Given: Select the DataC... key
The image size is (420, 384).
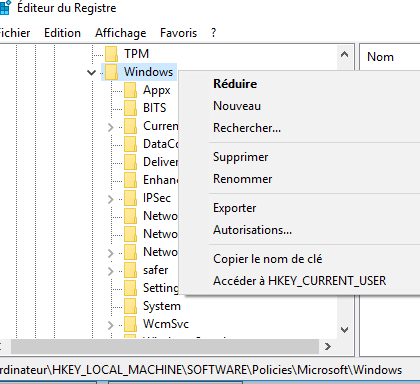Looking at the screenshot, I should tap(161, 144).
